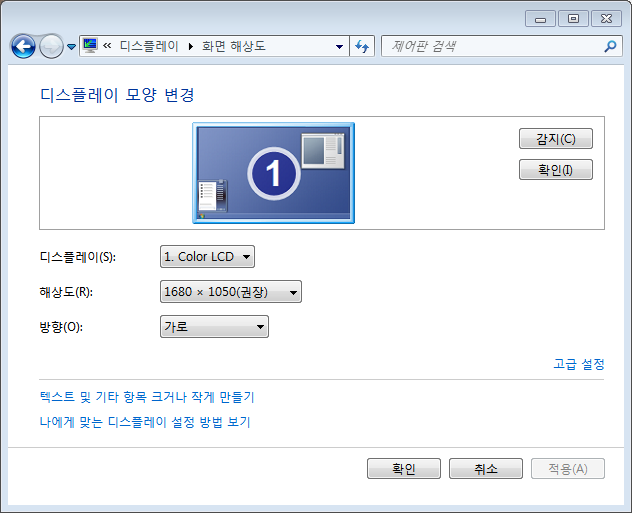Click the 확인 button at the bottom
This screenshot has width=632, height=513.
[404, 469]
